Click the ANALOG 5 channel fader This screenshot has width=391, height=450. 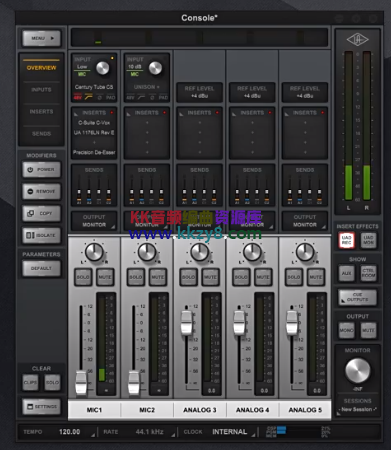click(x=292, y=323)
